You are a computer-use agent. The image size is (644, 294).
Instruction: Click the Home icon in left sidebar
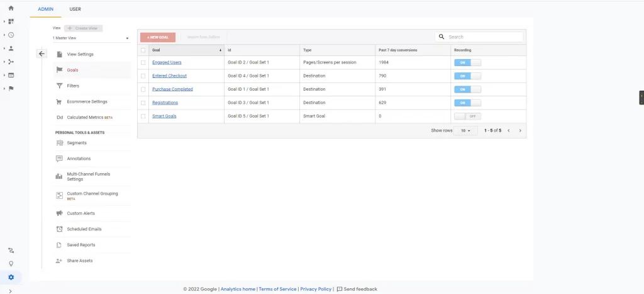[11, 8]
